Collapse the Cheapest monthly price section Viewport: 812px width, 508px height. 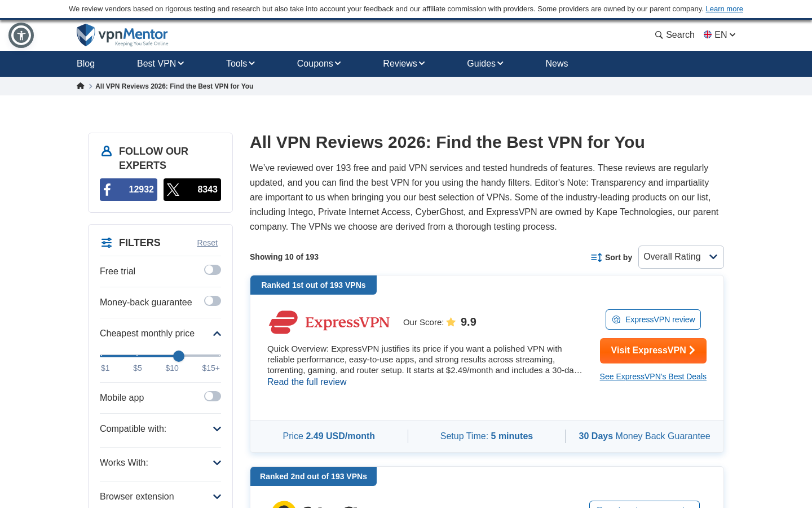pyautogui.click(x=217, y=334)
